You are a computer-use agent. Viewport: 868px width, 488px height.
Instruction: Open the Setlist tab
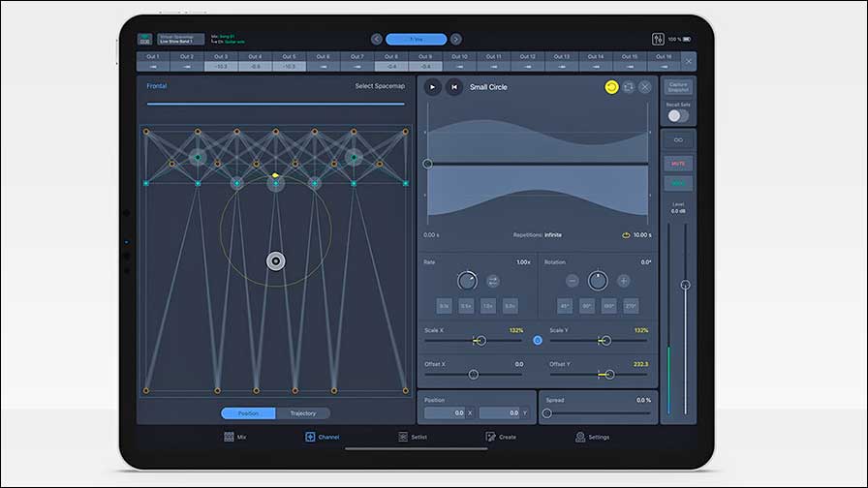pos(413,437)
